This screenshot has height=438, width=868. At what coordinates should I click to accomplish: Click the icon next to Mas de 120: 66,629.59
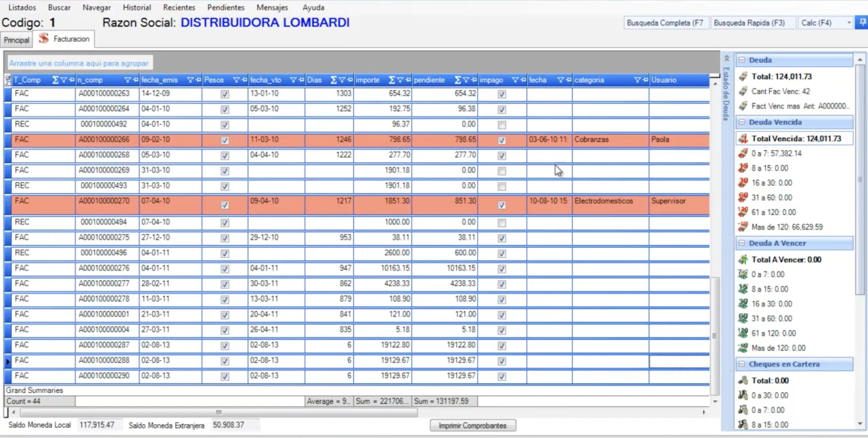tap(743, 227)
